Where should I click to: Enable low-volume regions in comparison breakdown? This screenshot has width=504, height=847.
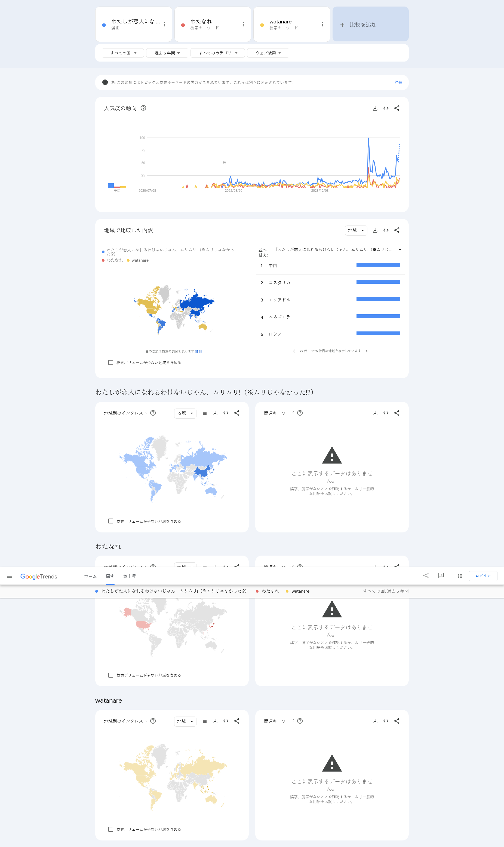(111, 363)
